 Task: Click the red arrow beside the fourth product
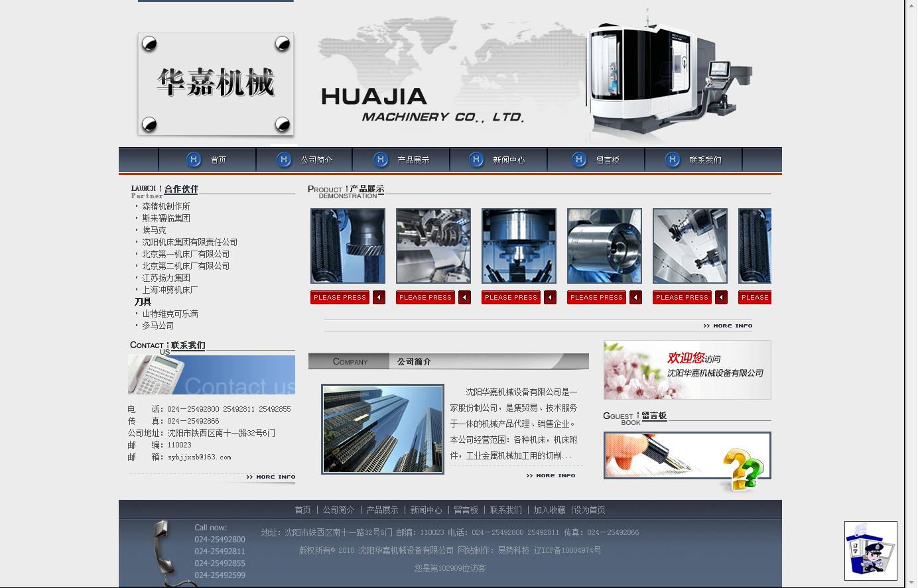tap(635, 297)
